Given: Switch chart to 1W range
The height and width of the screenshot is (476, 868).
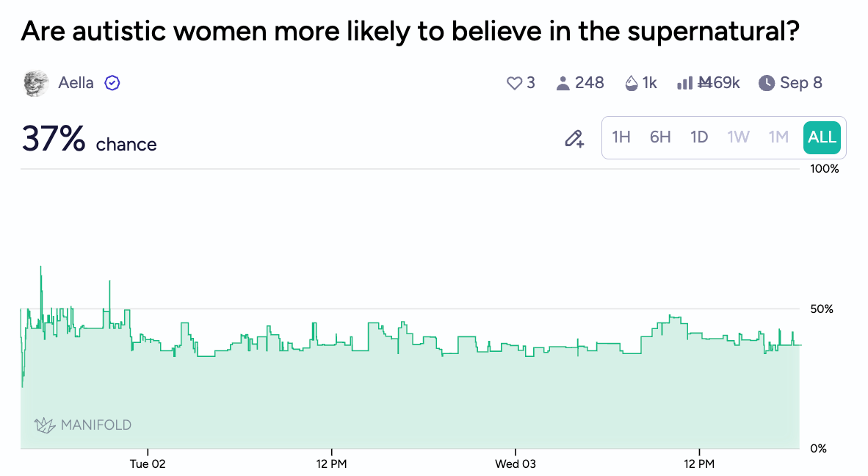Looking at the screenshot, I should [x=739, y=137].
